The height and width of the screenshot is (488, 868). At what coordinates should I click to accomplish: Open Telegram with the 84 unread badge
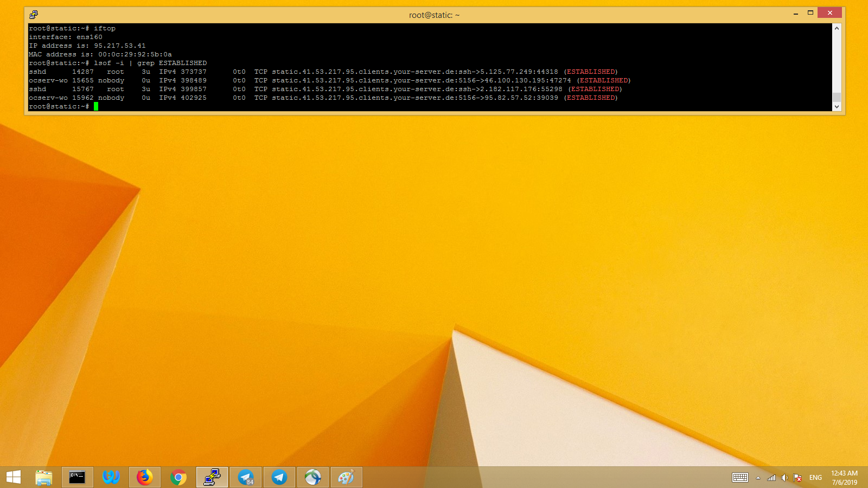(246, 477)
